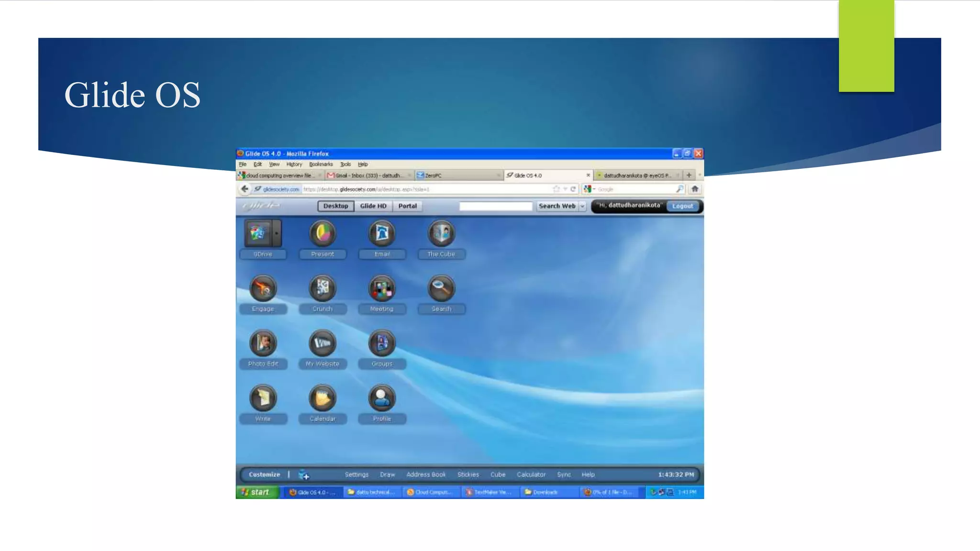Open Settings from the bottom dock
Image resolution: width=980 pixels, height=551 pixels.
pos(356,474)
